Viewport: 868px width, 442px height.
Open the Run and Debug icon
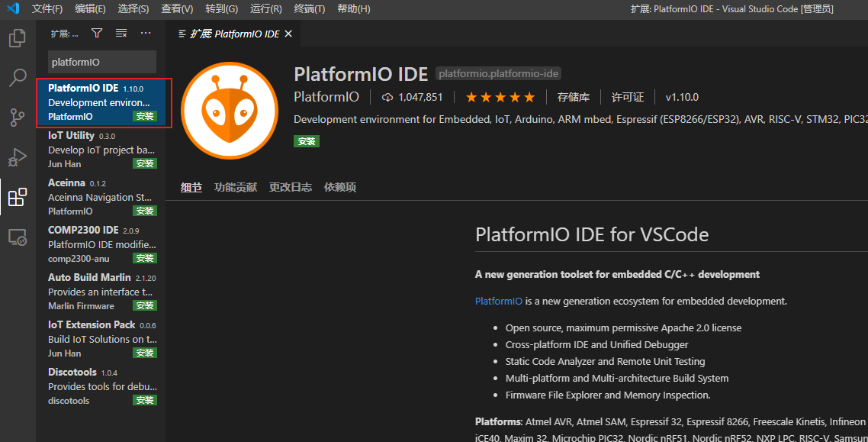coord(17,157)
